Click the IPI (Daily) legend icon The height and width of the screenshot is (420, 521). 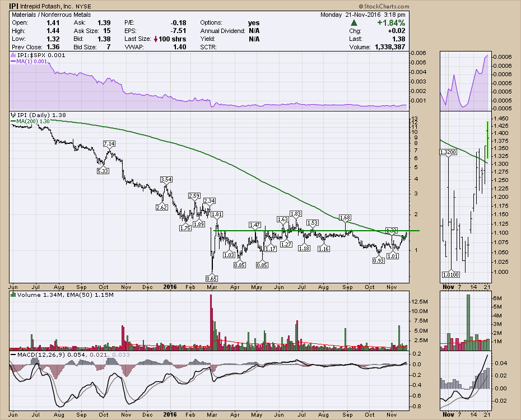14,114
